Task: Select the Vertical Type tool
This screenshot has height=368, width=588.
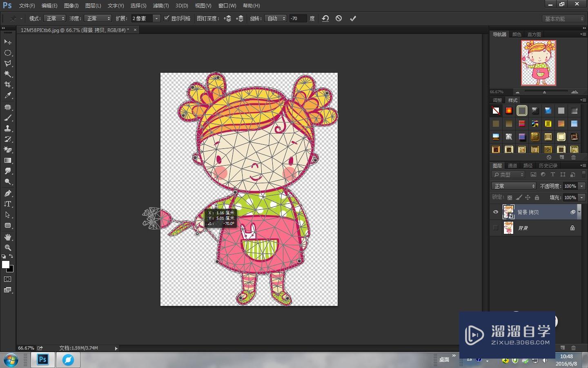Action: click(8, 204)
